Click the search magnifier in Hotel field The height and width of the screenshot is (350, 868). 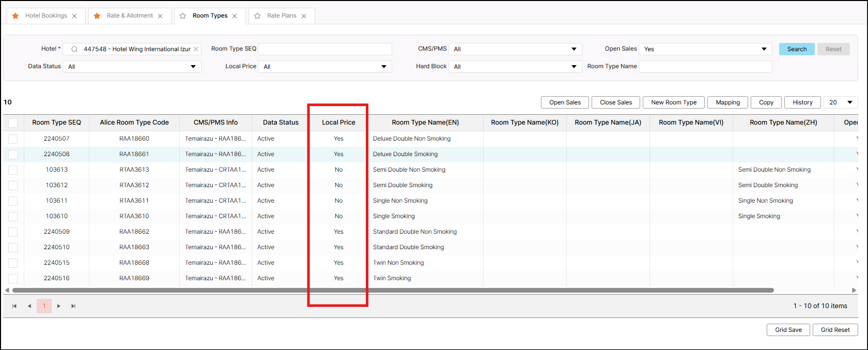(x=74, y=49)
